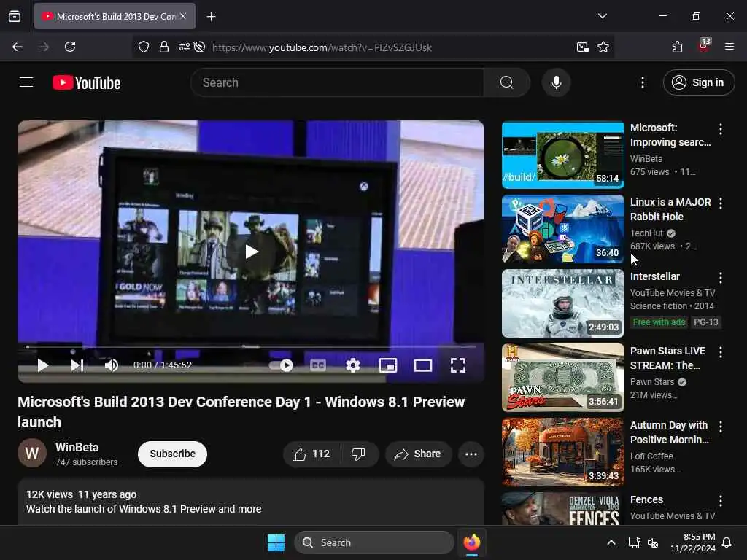Click the YouTube search magnifier button
Image resolution: width=747 pixels, height=560 pixels.
[507, 82]
